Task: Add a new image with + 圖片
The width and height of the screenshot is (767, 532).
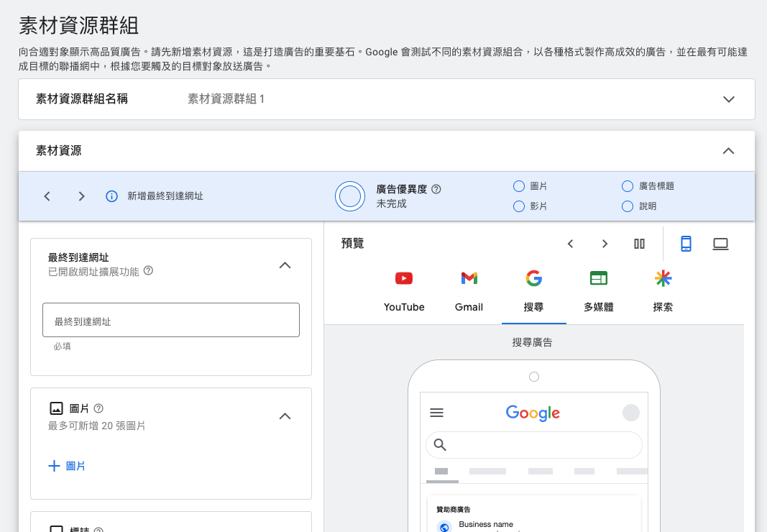Action: tap(67, 466)
